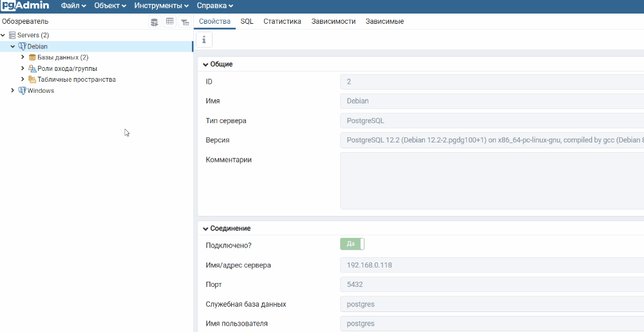
Task: Click the Базы данных database icon
Action: pyautogui.click(x=32, y=57)
